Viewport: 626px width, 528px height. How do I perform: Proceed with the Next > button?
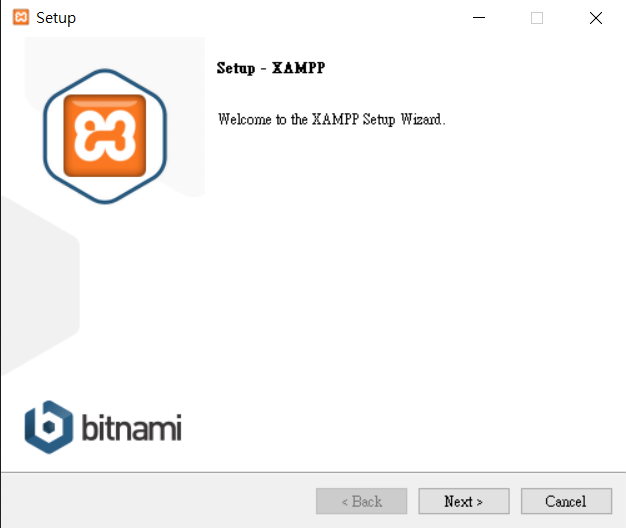click(464, 501)
